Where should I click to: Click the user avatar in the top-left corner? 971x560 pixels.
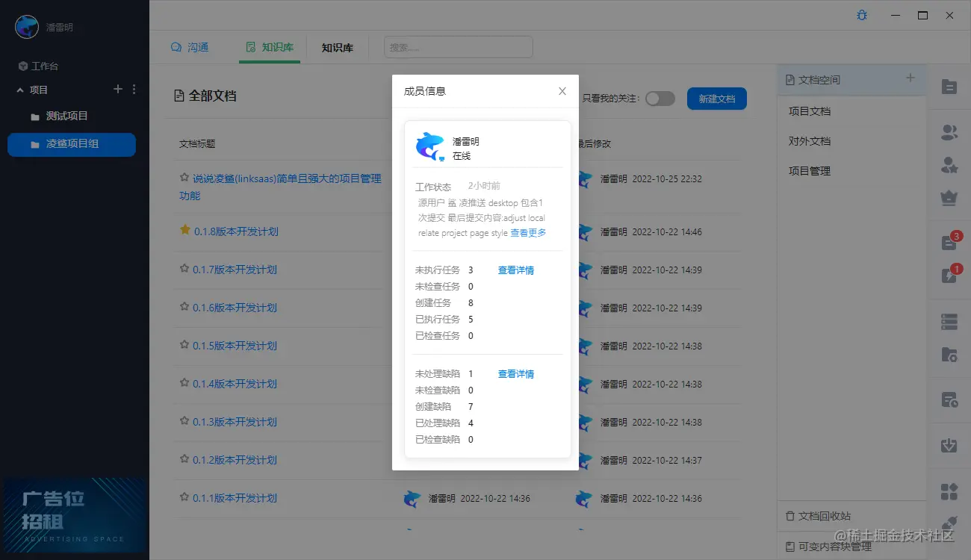(27, 27)
